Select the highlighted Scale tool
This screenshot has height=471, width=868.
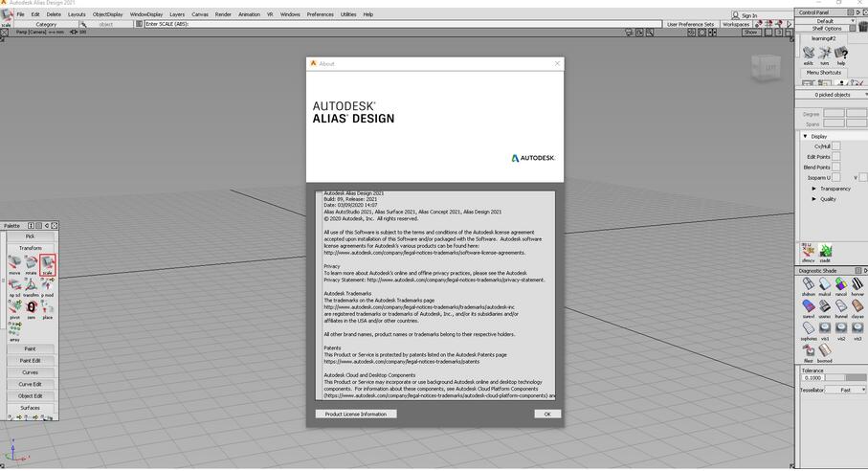tap(48, 264)
